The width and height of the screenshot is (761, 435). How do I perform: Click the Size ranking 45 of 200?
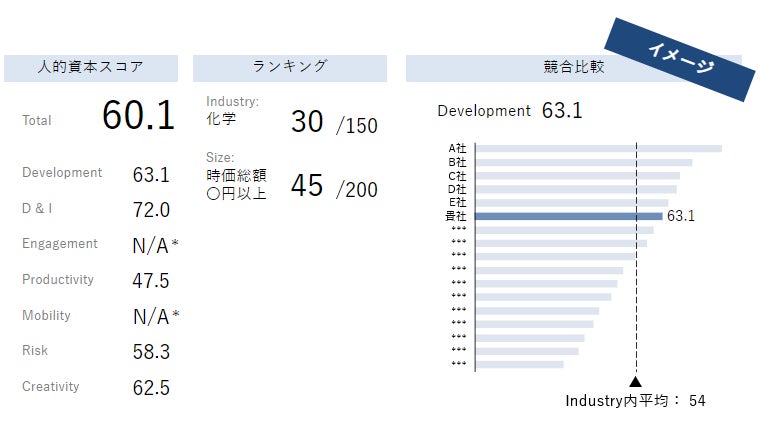(x=334, y=187)
